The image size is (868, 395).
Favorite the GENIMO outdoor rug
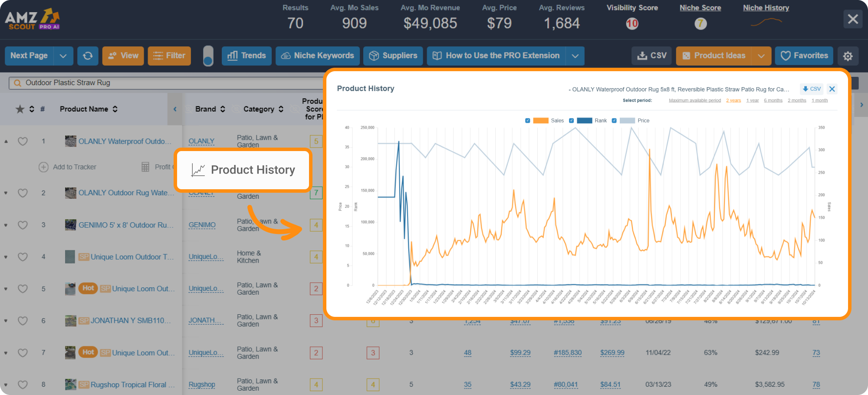(x=23, y=225)
